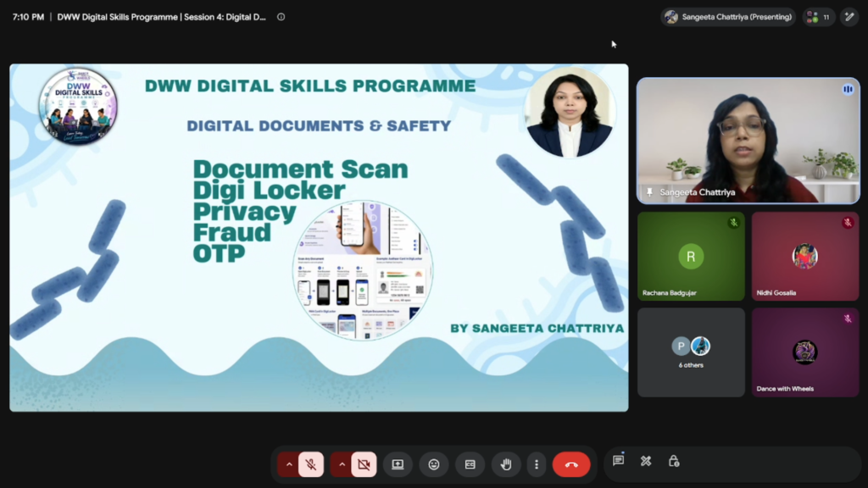This screenshot has height=488, width=868.
Task: Toggle closed captions
Action: click(470, 464)
